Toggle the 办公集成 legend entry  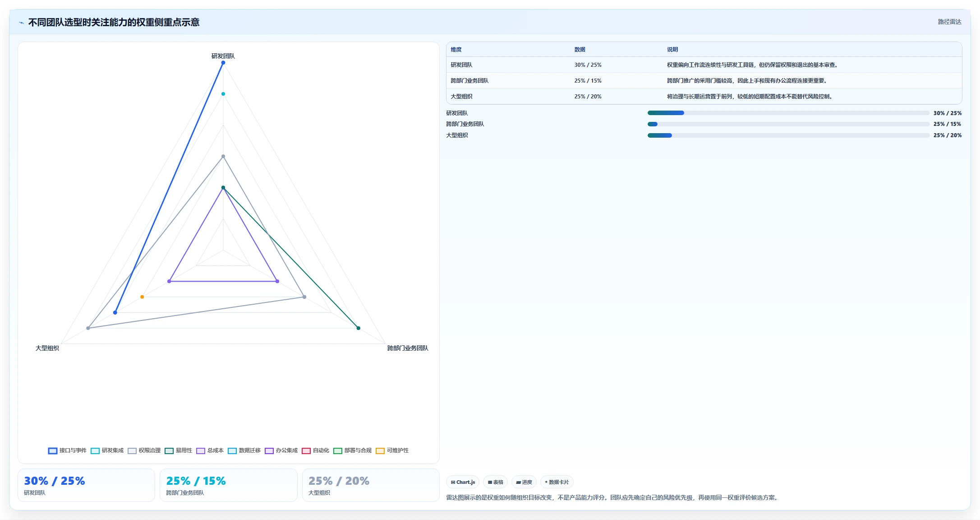(x=281, y=450)
